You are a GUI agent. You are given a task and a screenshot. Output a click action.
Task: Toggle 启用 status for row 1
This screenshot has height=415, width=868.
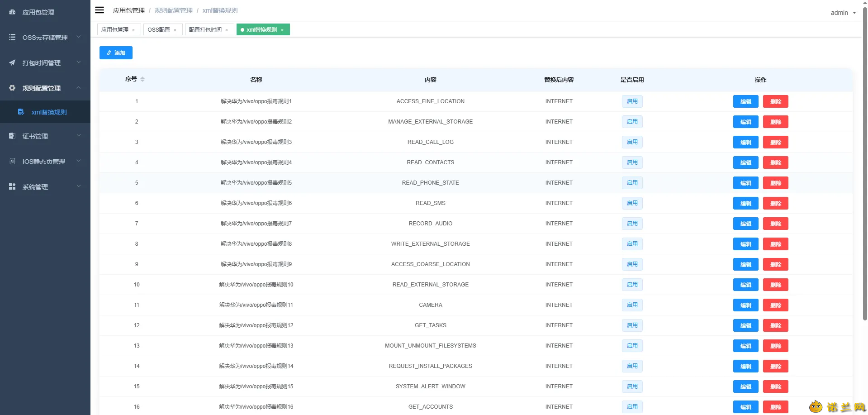tap(632, 101)
